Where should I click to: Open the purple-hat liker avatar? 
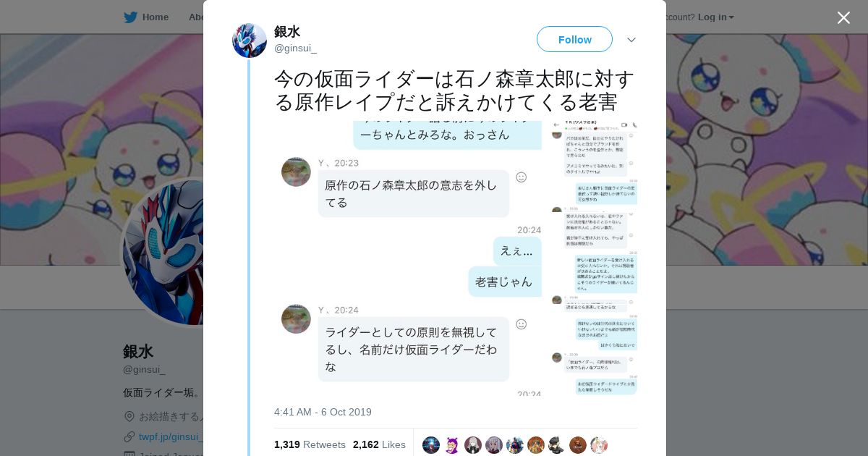452,445
